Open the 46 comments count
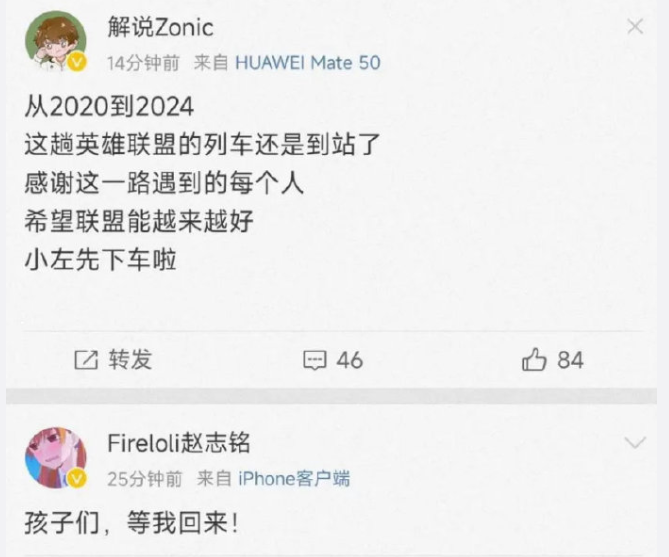 pyautogui.click(x=349, y=360)
